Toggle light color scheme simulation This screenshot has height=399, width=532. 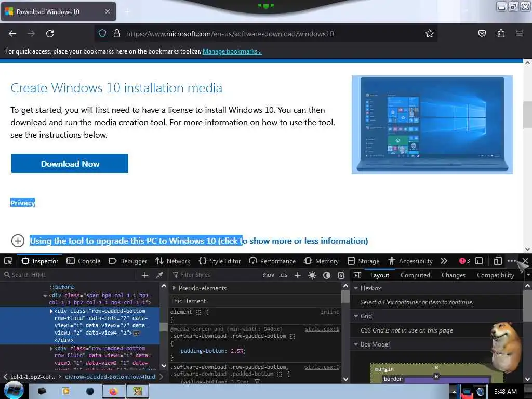click(312, 275)
